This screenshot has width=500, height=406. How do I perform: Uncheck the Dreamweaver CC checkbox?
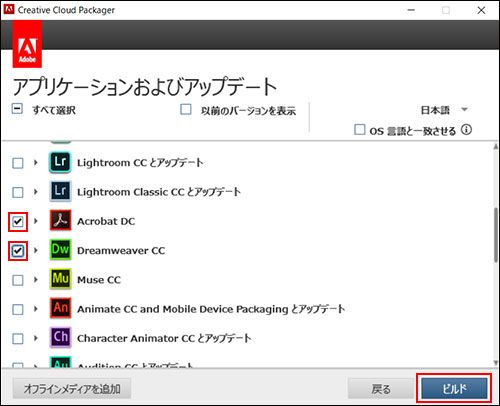coord(18,251)
